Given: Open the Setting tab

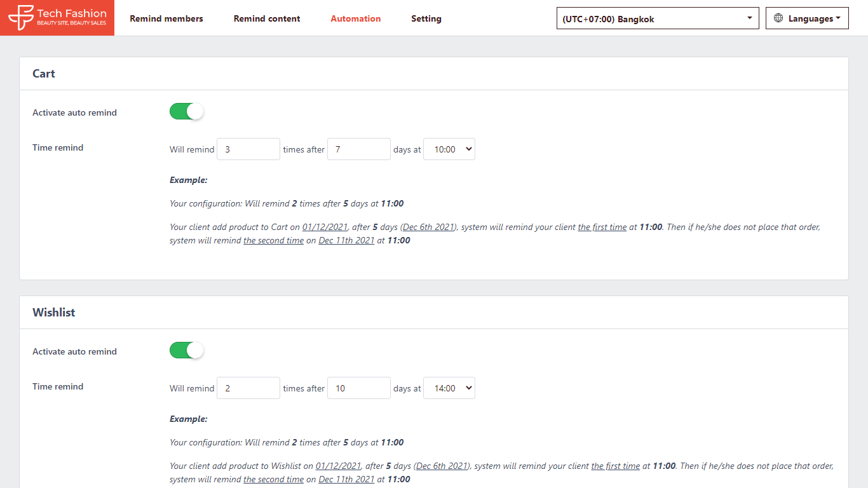Looking at the screenshot, I should click(426, 18).
